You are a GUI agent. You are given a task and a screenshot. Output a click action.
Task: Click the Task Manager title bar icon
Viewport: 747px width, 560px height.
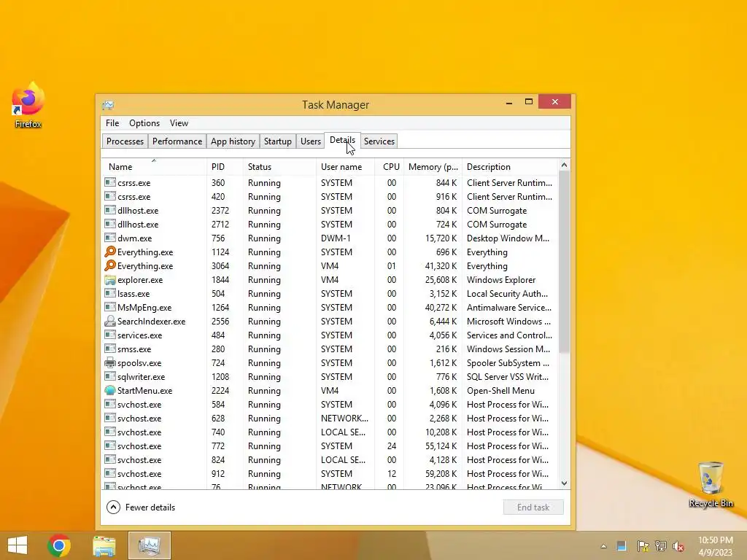click(x=108, y=105)
